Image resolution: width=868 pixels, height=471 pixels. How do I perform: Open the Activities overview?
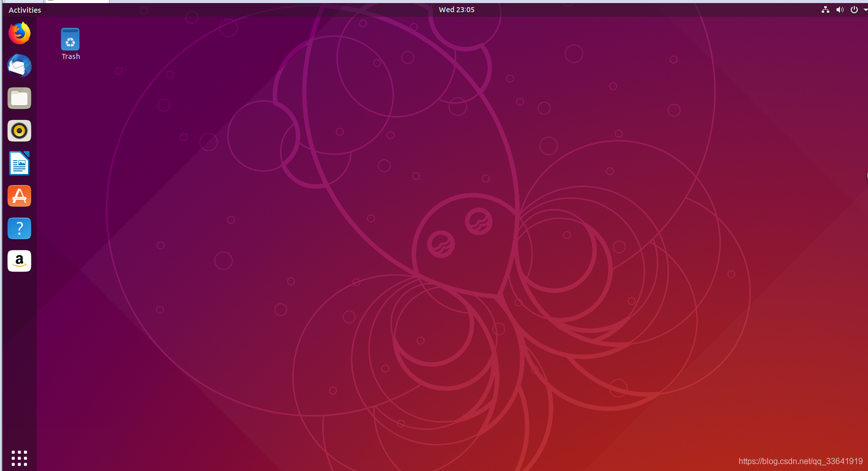[24, 10]
